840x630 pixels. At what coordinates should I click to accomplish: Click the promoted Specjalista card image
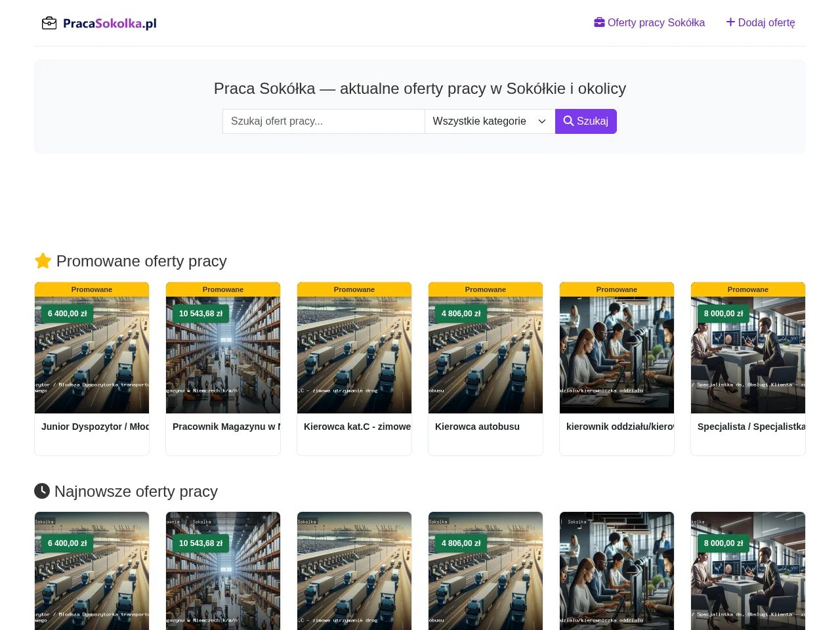coord(748,355)
